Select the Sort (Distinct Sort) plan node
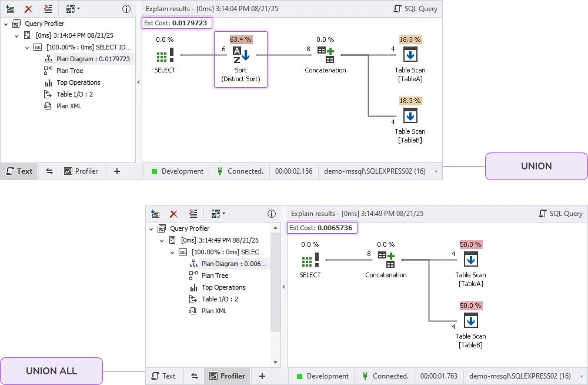The height and width of the screenshot is (385, 588). [x=240, y=59]
